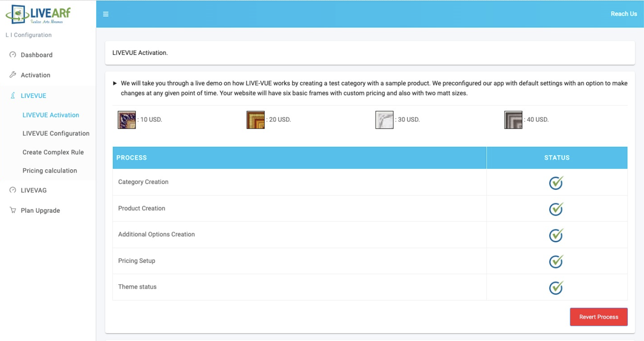The image size is (644, 341).
Task: Click the Dashboard gauge icon
Action: pos(13,54)
